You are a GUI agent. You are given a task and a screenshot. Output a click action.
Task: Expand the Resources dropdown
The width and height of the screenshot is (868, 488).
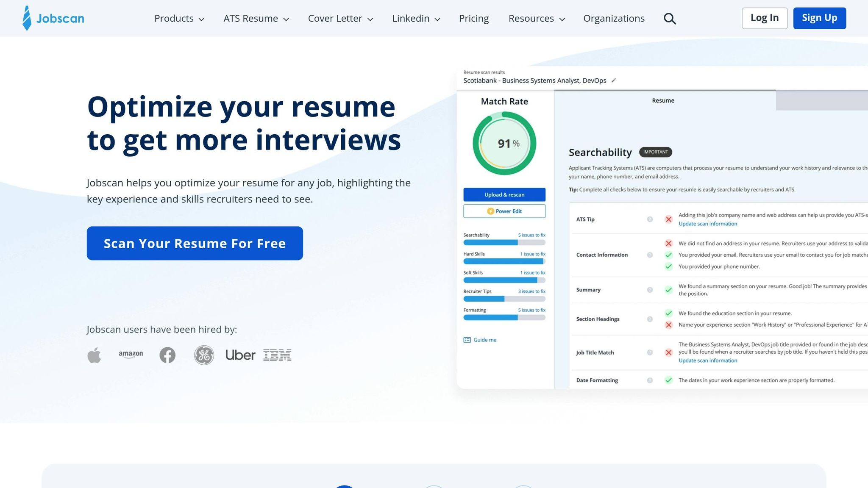[x=536, y=18]
